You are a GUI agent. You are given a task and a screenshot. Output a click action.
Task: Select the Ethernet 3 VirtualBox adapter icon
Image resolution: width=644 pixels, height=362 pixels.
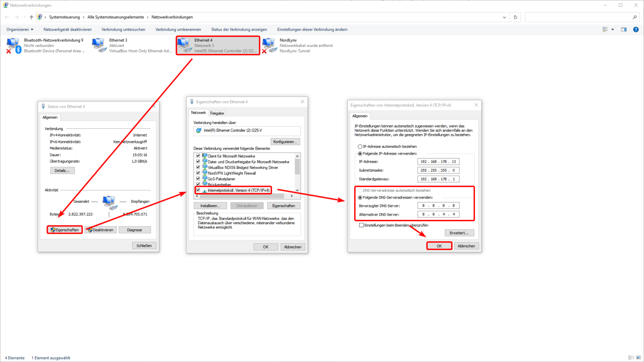point(99,45)
